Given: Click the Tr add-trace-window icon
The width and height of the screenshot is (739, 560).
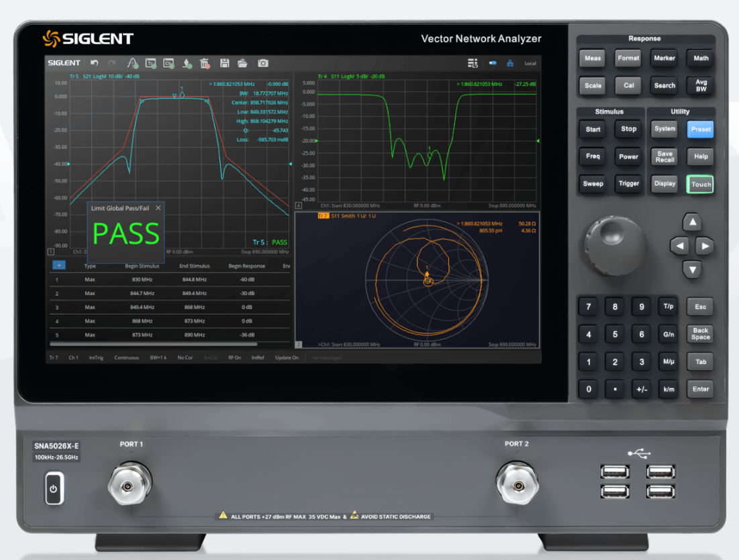Looking at the screenshot, I should pos(151,63).
